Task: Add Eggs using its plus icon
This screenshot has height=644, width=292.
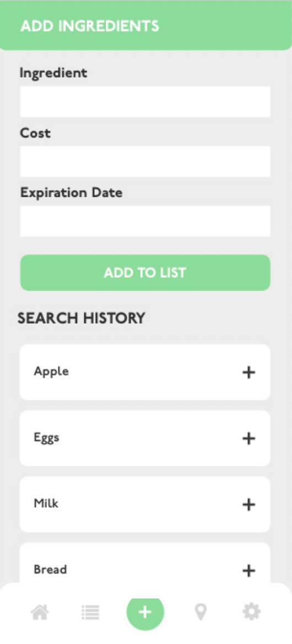Action: [248, 439]
